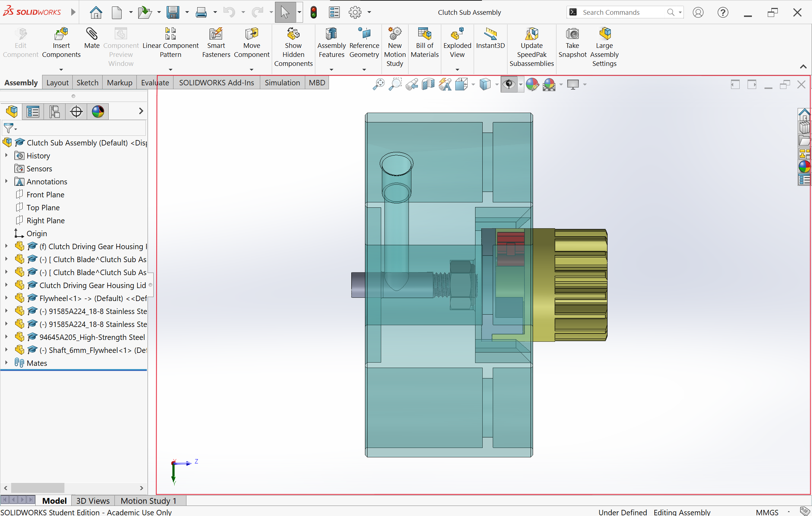Viewport: 812px width, 516px height.
Task: Click the Save icon
Action: coord(173,12)
